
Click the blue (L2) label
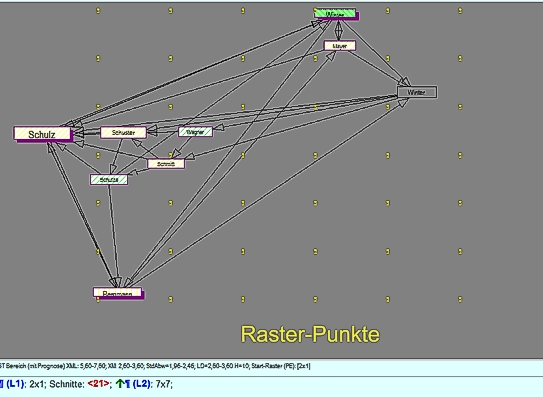(x=142, y=384)
